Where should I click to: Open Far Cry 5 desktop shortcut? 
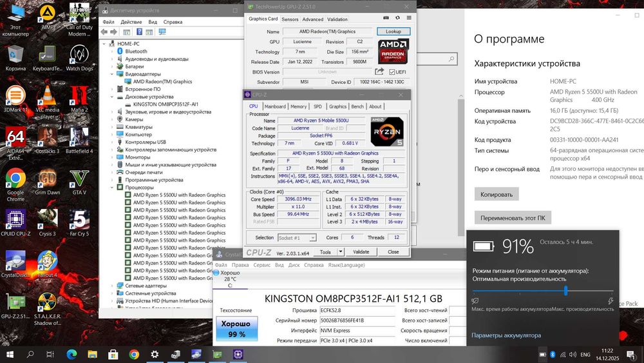coord(79,222)
